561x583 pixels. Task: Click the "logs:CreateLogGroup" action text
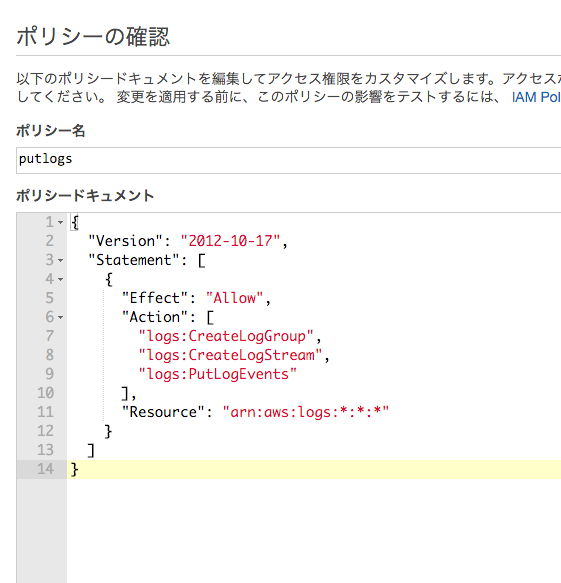[226, 336]
